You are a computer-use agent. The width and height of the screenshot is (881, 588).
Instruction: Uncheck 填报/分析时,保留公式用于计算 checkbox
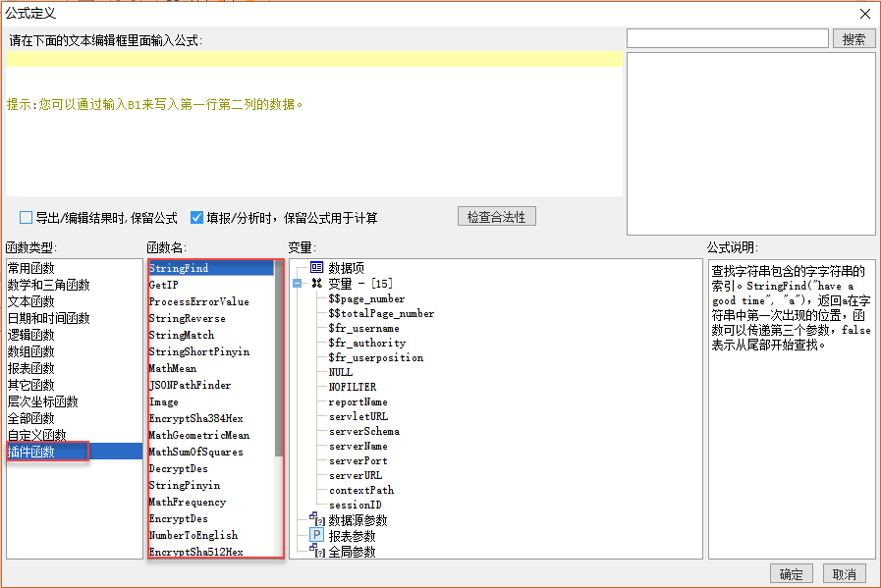pos(196,217)
